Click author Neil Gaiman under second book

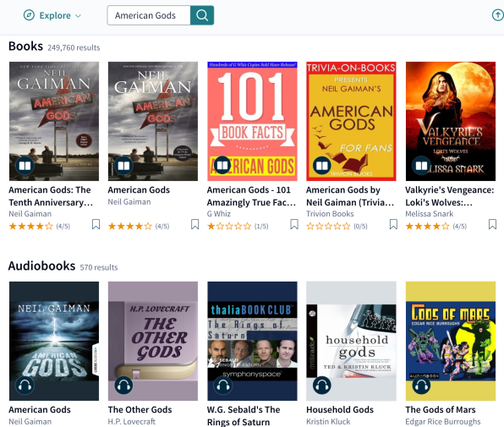pyautogui.click(x=129, y=202)
